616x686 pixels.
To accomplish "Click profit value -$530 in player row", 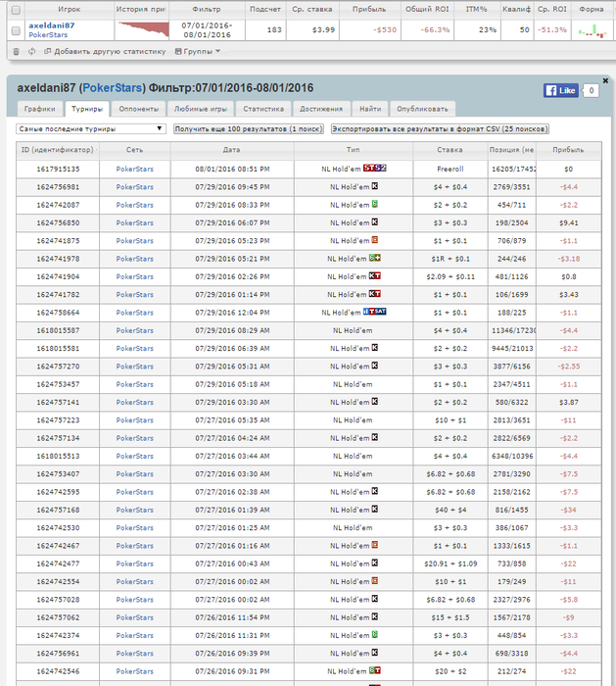I will point(385,30).
